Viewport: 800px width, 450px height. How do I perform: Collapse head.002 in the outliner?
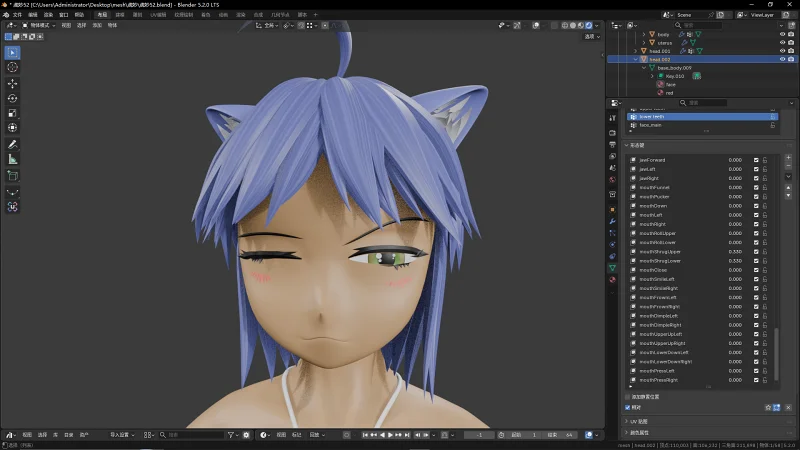tap(635, 59)
